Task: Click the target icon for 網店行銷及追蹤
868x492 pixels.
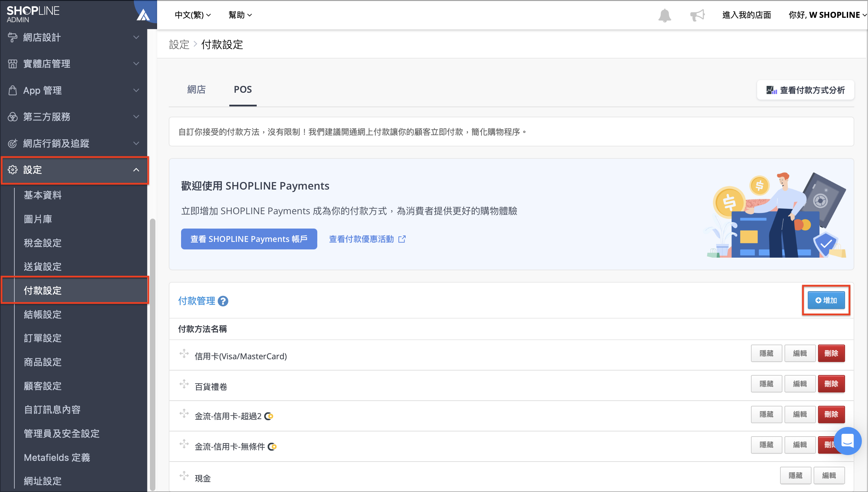Action: (x=12, y=143)
